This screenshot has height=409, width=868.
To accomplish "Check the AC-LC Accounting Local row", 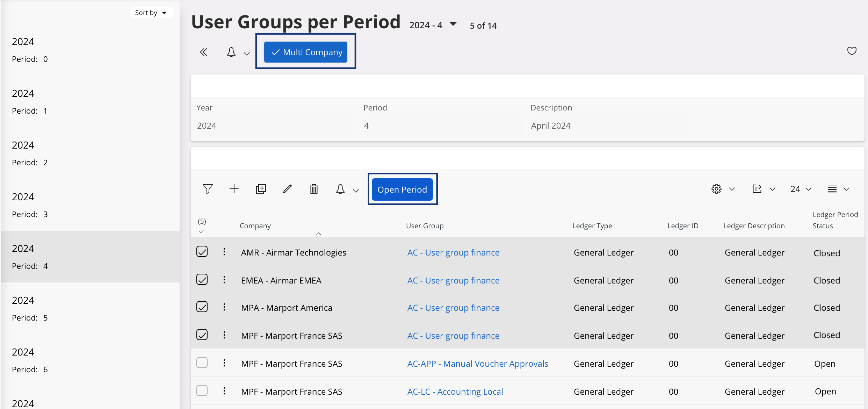I will (202, 390).
